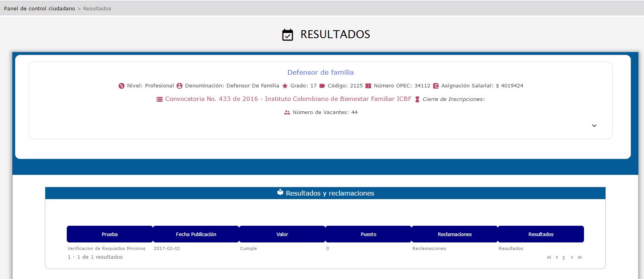Screen dimensions: 644x279
Task: Sort by Fecha Publicación column header
Action: click(196, 234)
